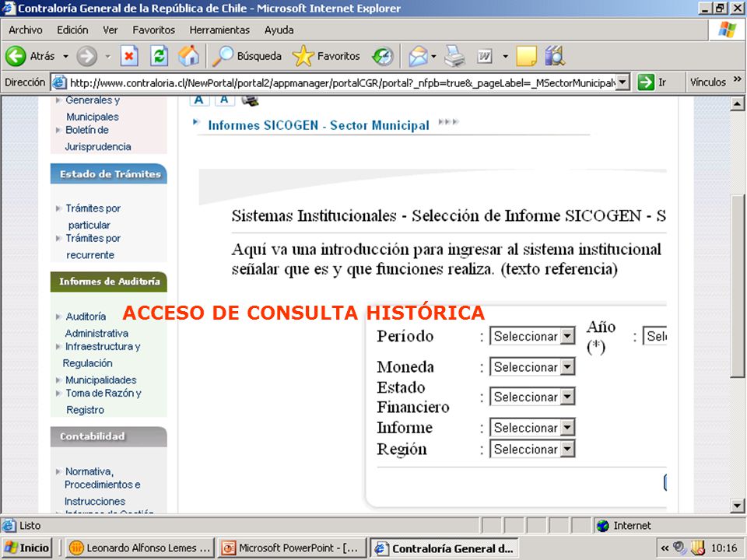The width and height of the screenshot is (747, 560).
Task: Refresh the page with green arrows icon
Action: pos(159,56)
